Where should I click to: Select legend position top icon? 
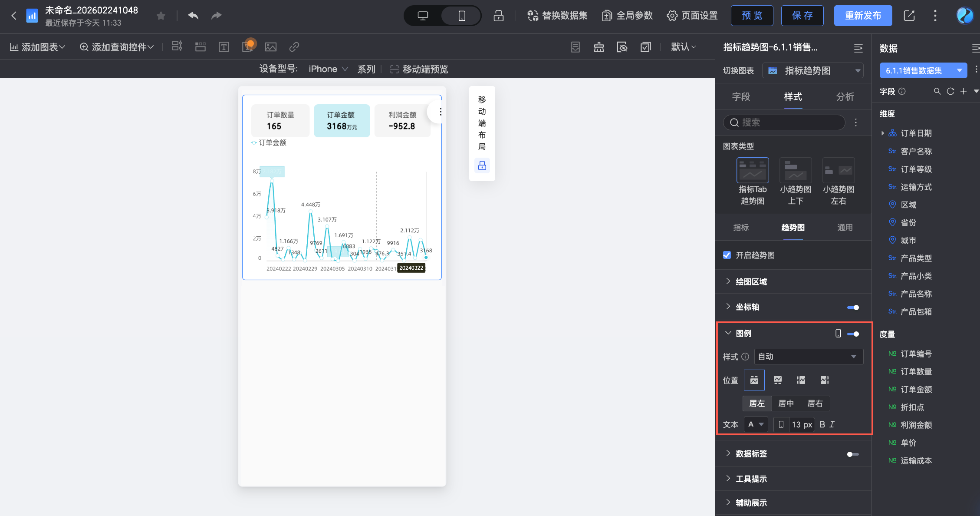(754, 380)
